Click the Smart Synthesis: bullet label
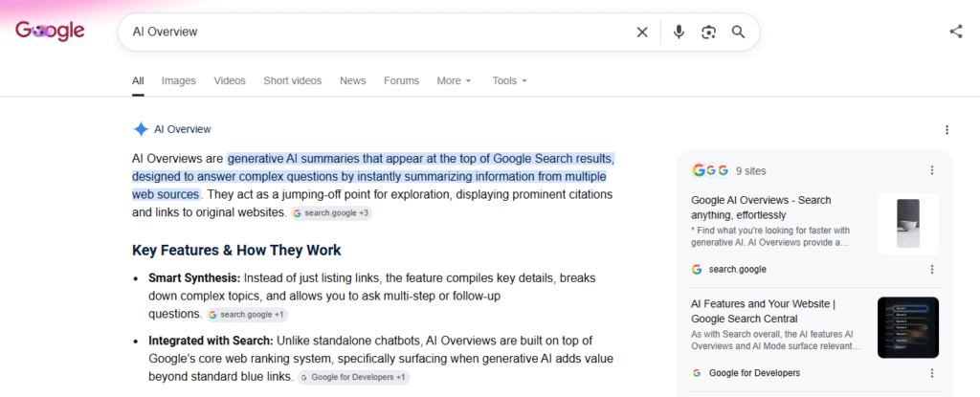Screen dimensions: 980x397 click(x=194, y=277)
